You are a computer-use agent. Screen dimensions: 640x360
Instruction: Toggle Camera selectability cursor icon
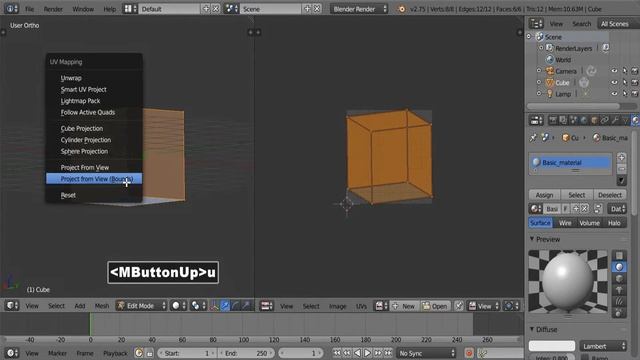click(624, 71)
